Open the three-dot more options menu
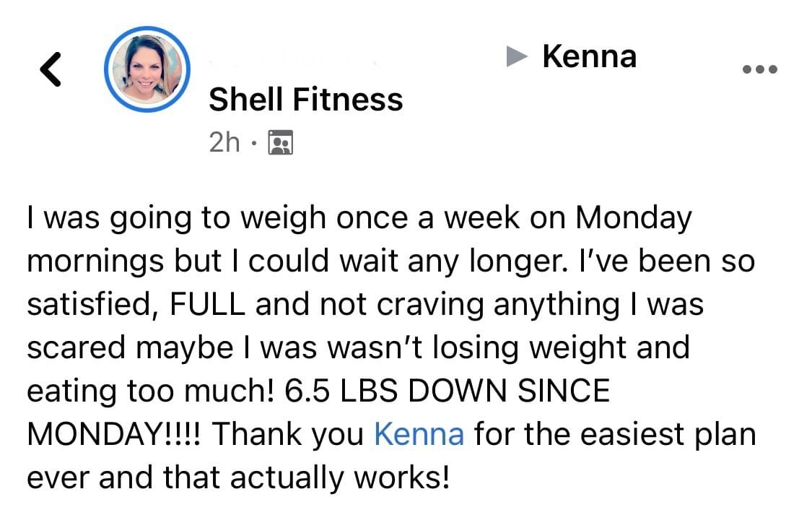Viewport: 812px width, 515px height. point(760,69)
